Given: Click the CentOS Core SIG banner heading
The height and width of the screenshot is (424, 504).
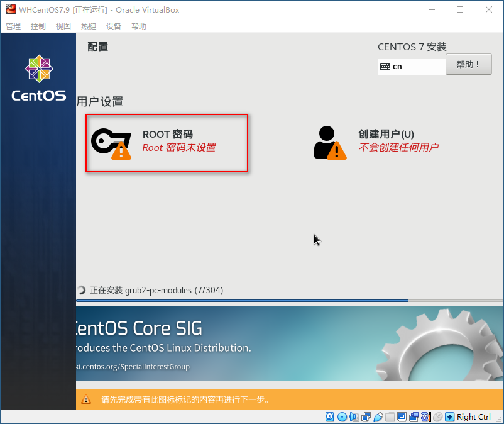Looking at the screenshot, I should (139, 328).
